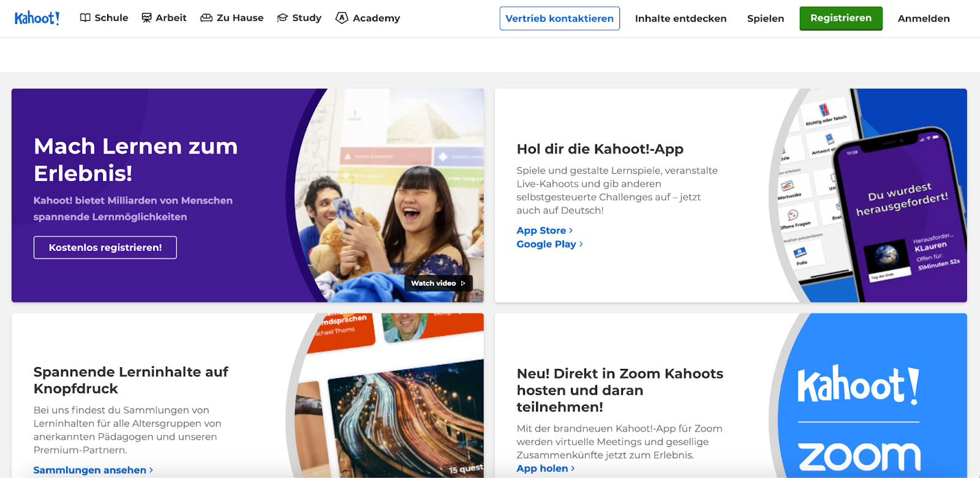
Task: Click the "Mach Lernen zum Erlebnis!" heading
Action: pyautogui.click(x=136, y=160)
